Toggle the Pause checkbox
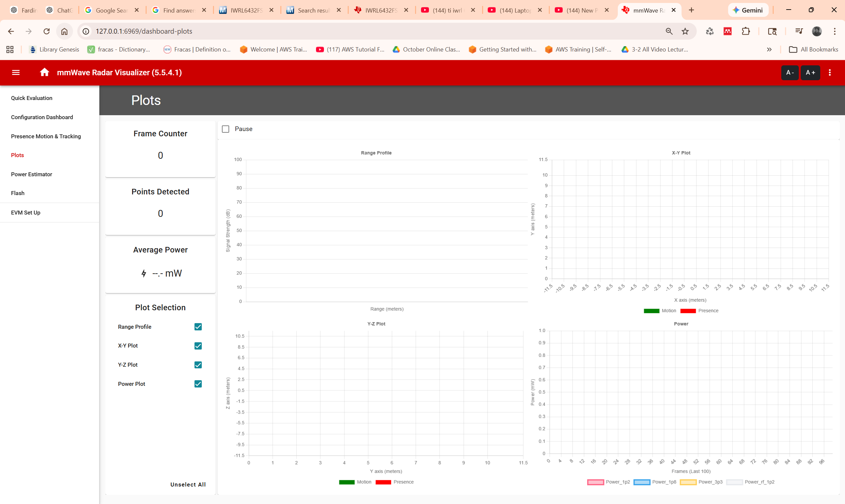The width and height of the screenshot is (845, 504). [225, 129]
